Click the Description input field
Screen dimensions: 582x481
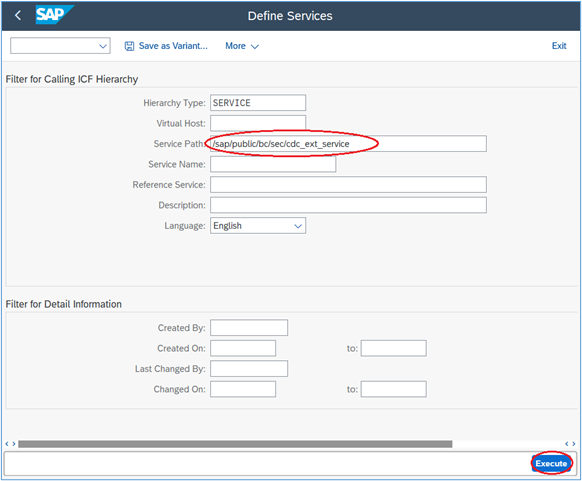point(348,205)
